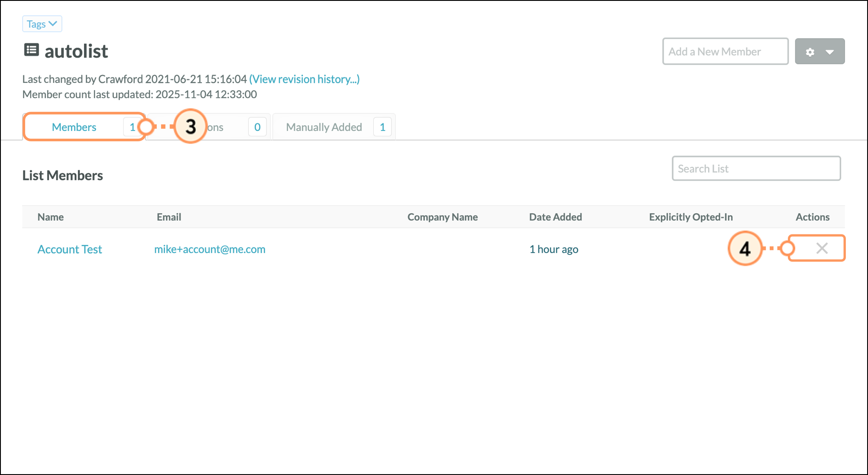Click the Email column header

pos(169,217)
